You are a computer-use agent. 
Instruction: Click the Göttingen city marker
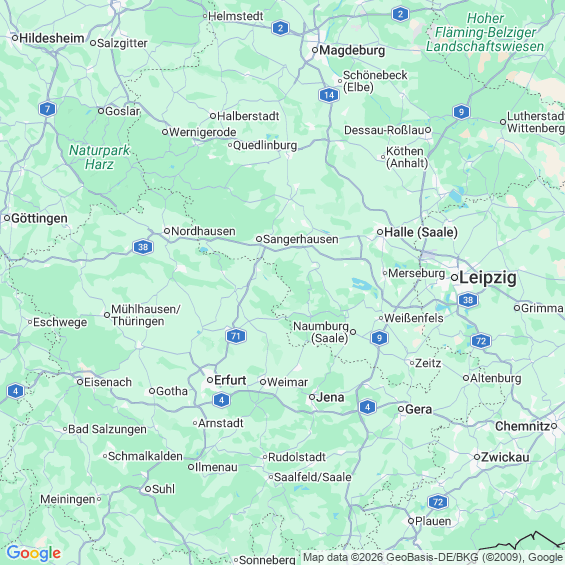[x=7, y=218]
